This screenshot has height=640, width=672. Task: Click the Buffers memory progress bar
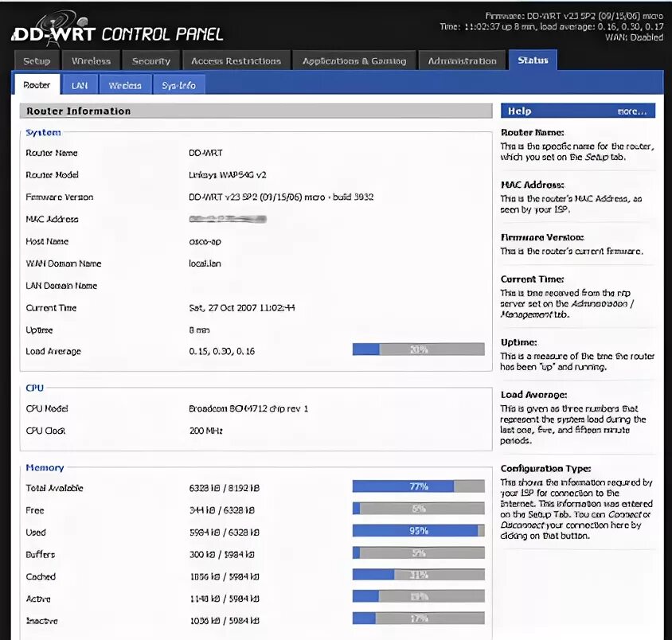point(418,552)
